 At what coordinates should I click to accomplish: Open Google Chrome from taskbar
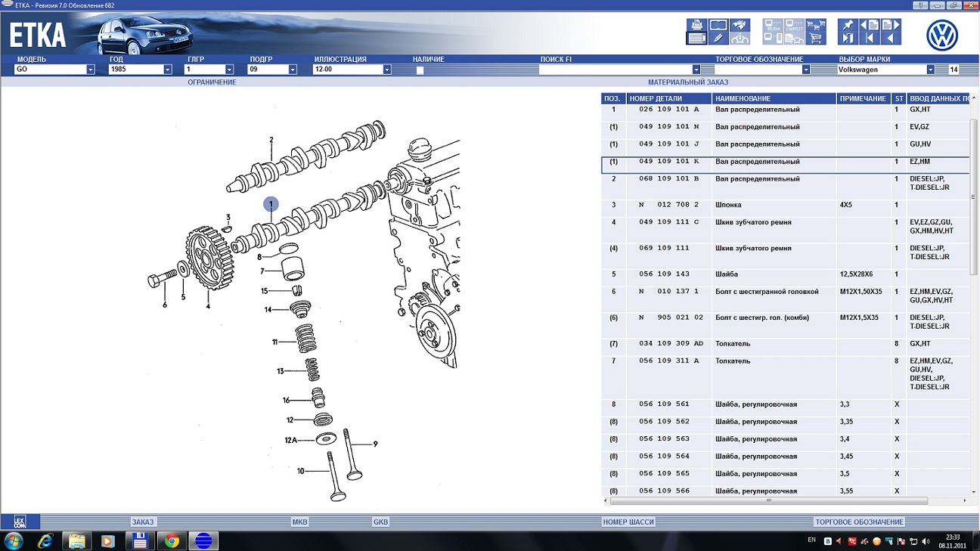(x=172, y=540)
